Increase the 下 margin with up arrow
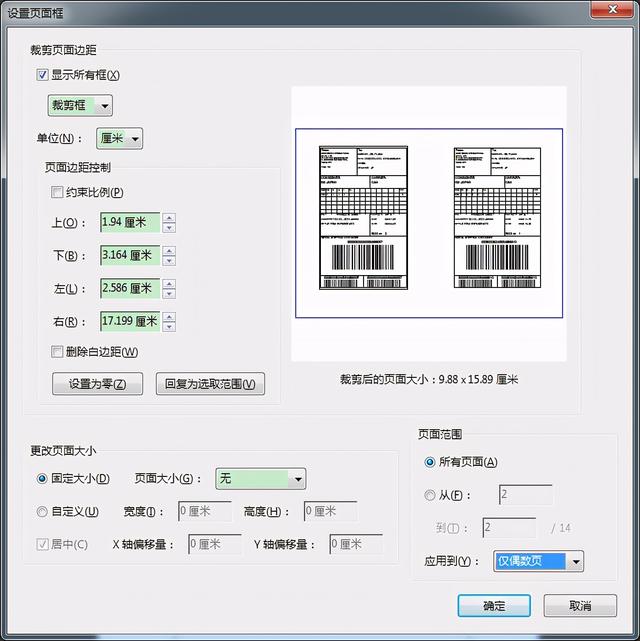Viewport: 640px width, 641px height. 169,251
